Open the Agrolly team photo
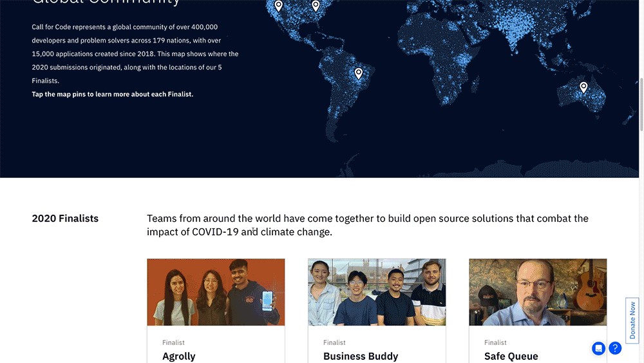Screen dimensions: 644x363 coord(216,292)
